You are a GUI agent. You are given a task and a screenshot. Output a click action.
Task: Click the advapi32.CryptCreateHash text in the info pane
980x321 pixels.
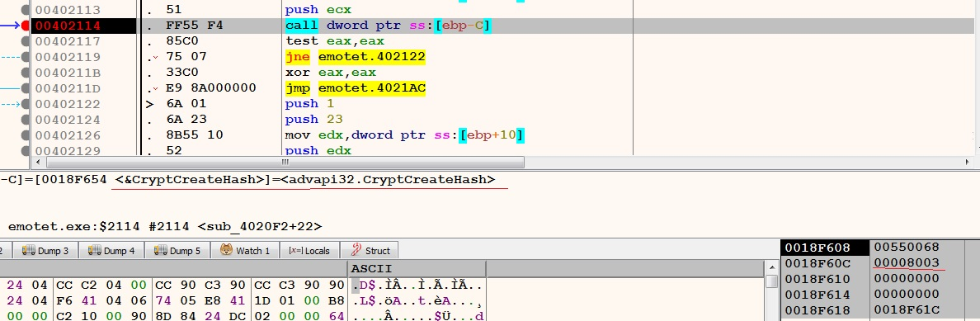[x=388, y=180]
